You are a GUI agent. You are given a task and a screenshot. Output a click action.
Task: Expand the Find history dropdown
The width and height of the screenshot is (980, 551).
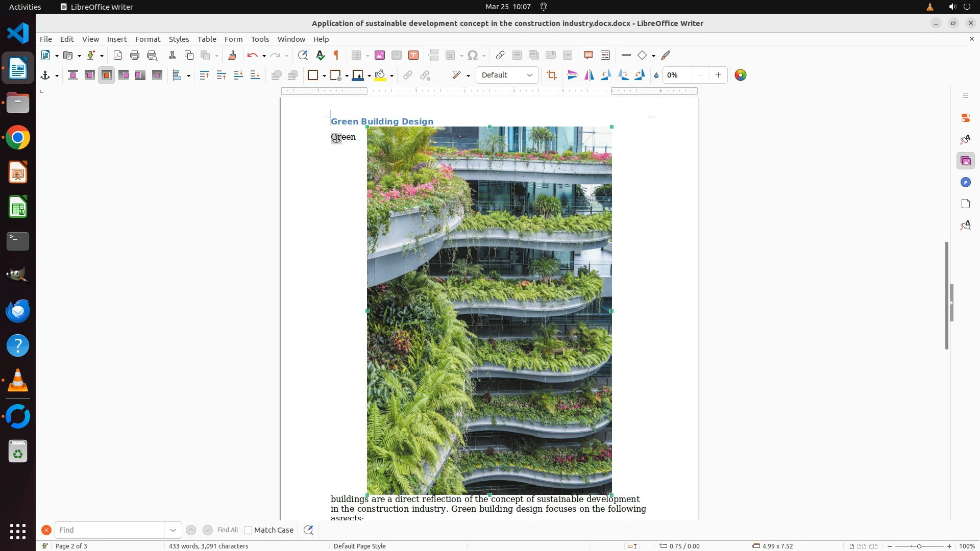[x=173, y=530]
